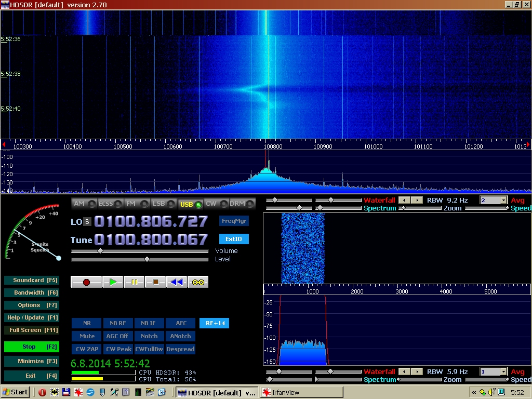Open the Bandwidth [F6] menu
Image resolution: width=532 pixels, height=399 pixels.
[x=32, y=293]
